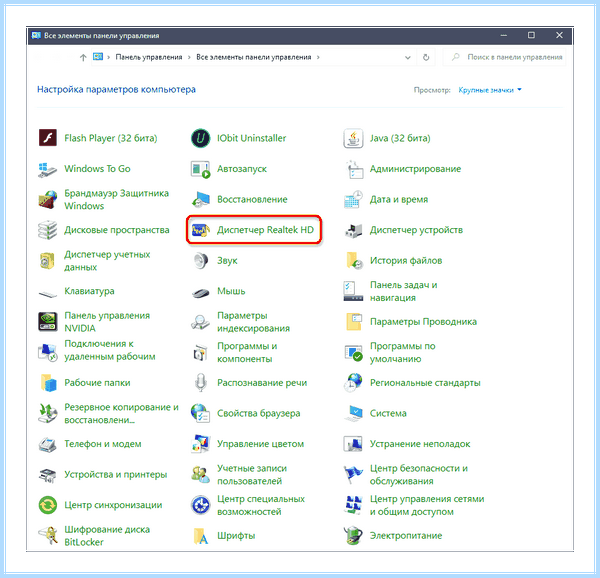Open the Брандмауэр Защитника Windows icon
Image resolution: width=600 pixels, height=578 pixels.
pos(47,199)
